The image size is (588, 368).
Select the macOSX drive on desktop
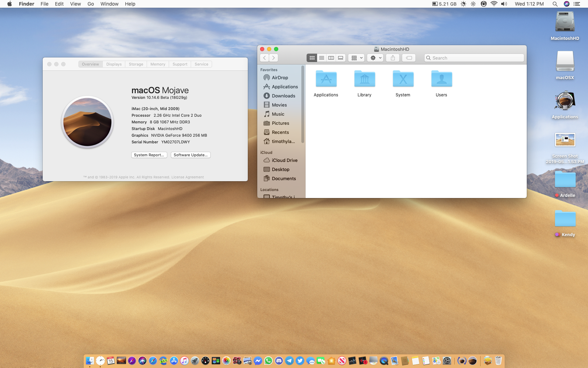(x=565, y=65)
